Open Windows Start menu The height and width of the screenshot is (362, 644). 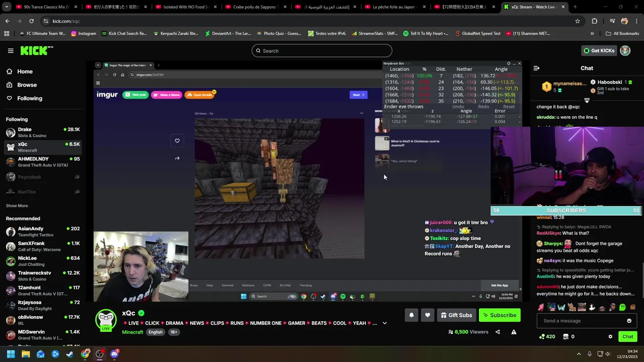point(11,354)
